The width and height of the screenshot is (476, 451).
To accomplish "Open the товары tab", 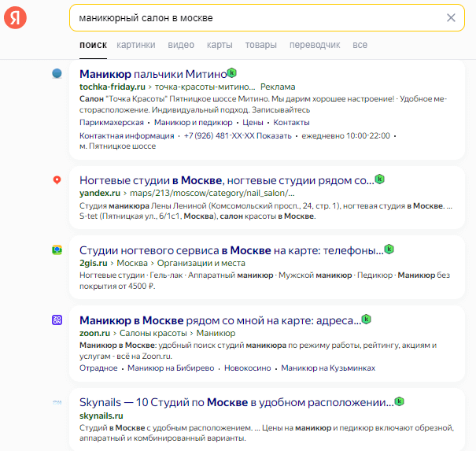I will [x=260, y=45].
